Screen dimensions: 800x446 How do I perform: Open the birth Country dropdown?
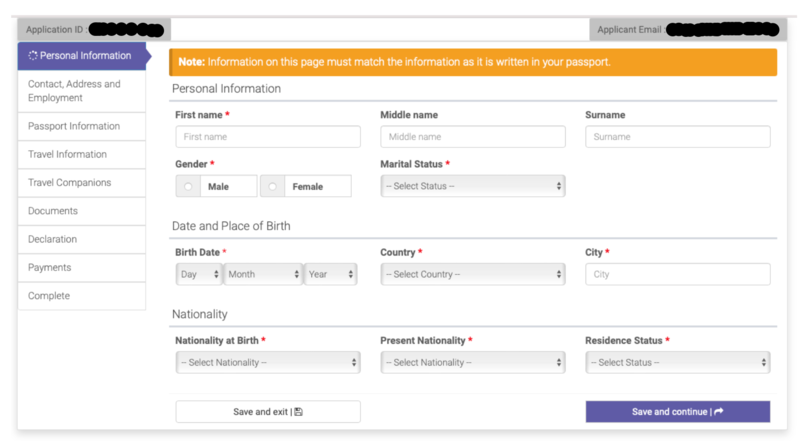point(472,274)
